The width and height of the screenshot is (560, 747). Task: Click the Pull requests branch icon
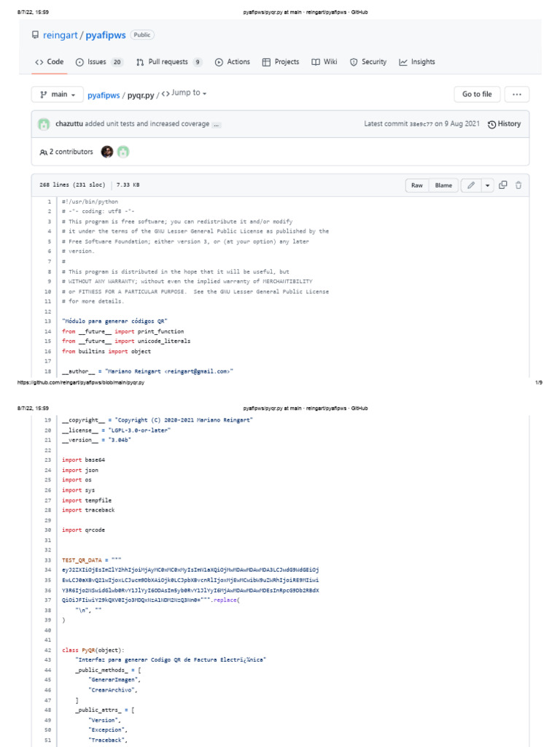[x=140, y=63]
